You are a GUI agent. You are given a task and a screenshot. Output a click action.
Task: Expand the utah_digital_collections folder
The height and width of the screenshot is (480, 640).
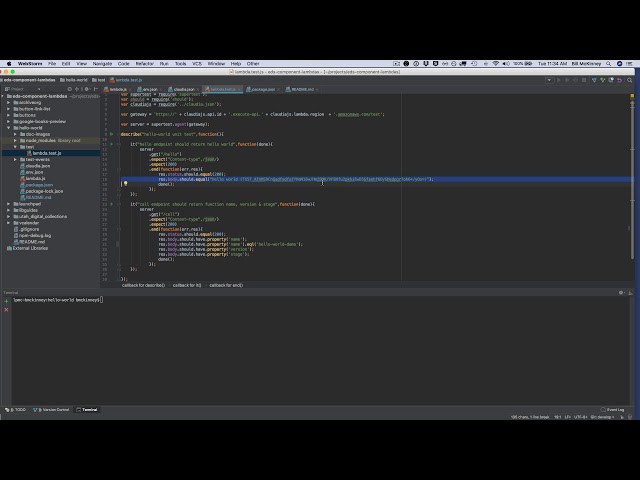pos(9,216)
